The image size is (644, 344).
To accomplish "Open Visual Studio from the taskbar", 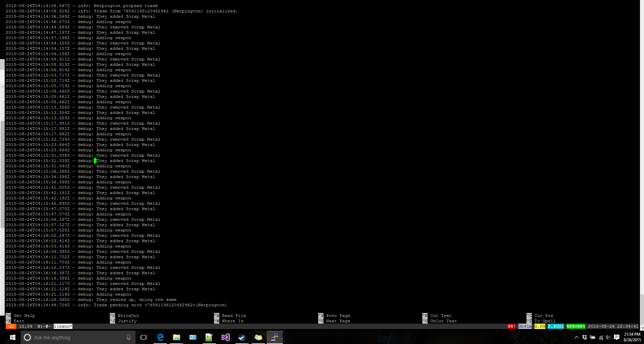I will (x=225, y=337).
